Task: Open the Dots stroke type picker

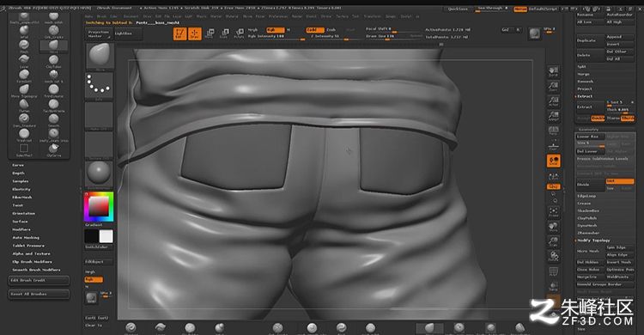Action: tap(99, 86)
